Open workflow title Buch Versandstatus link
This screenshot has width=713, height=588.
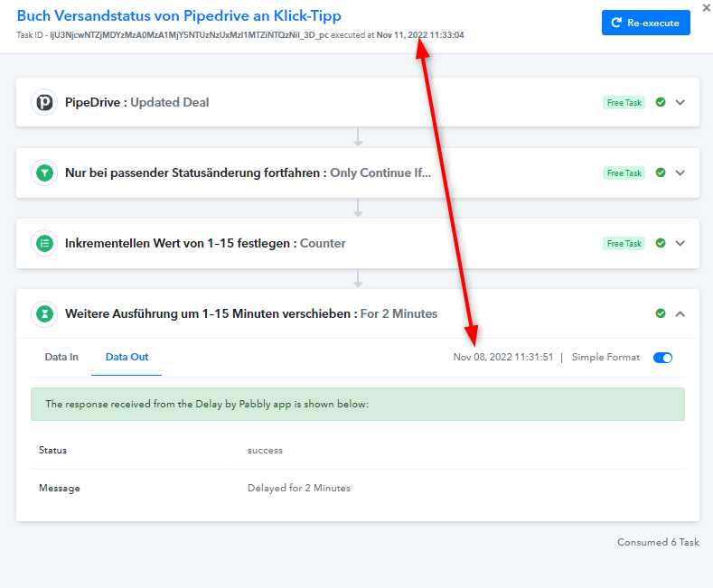[179, 16]
